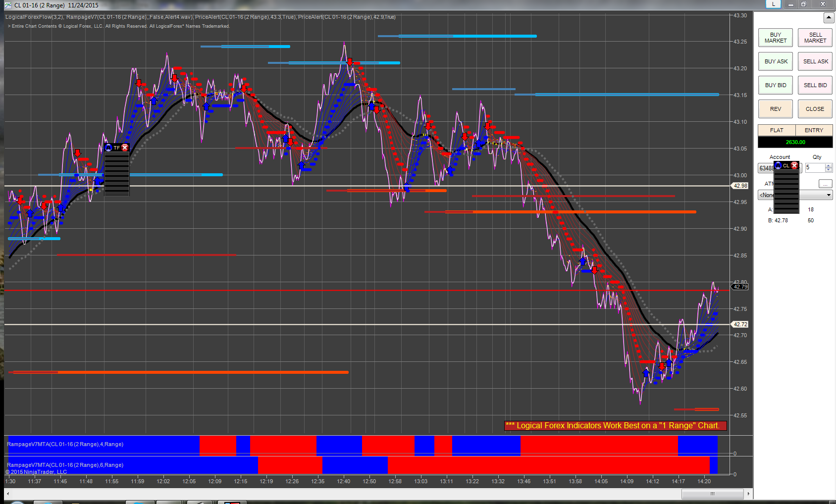Click SELL BID button
Image resolution: width=836 pixels, height=504 pixels.
point(815,85)
